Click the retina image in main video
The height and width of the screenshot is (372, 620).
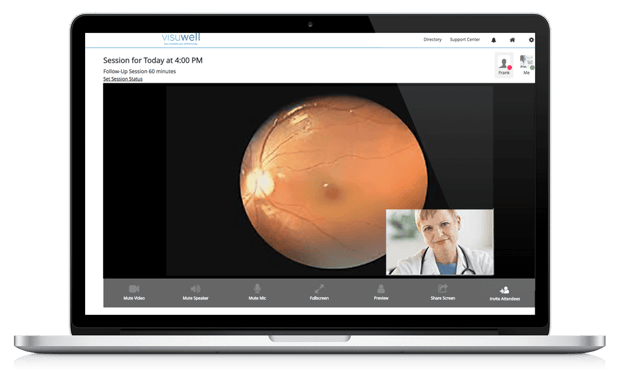334,183
